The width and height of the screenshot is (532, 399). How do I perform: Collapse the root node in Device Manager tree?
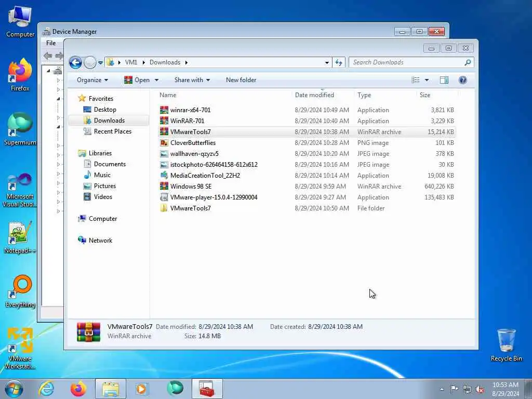(48, 71)
